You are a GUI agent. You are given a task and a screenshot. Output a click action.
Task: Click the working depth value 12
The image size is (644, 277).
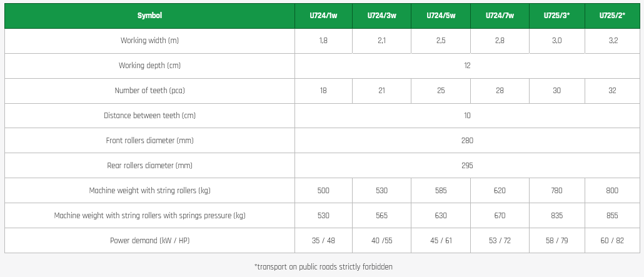[x=467, y=66]
